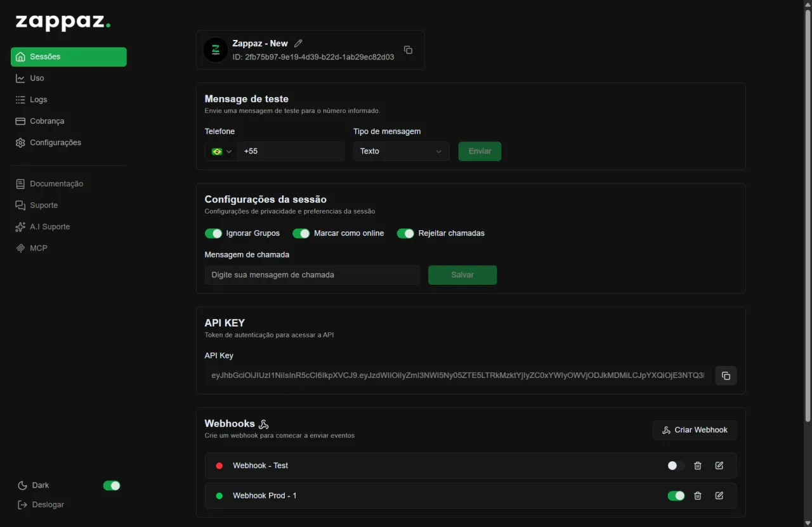Viewport: 812px width, 527px height.
Task: Click the Deslogar logout icon
Action: click(x=23, y=505)
